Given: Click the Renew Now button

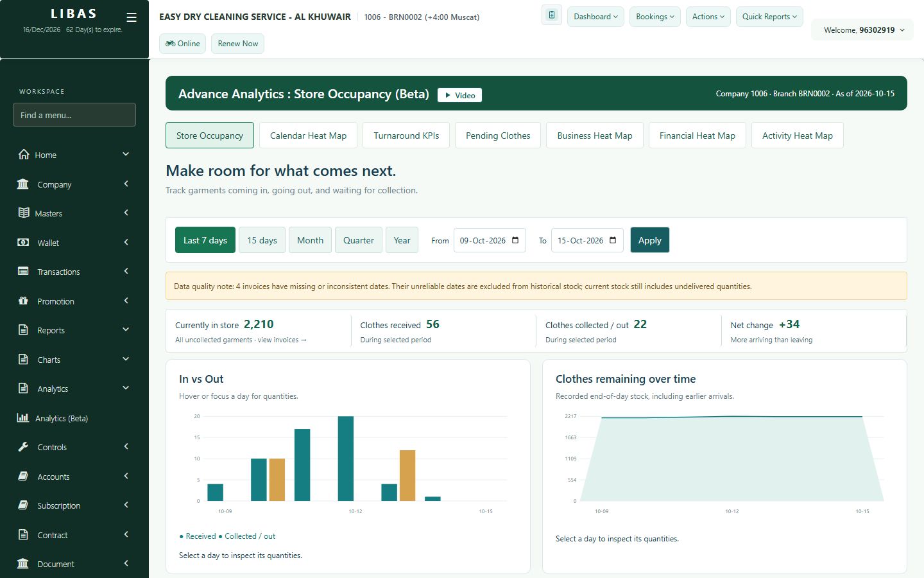Looking at the screenshot, I should [237, 44].
